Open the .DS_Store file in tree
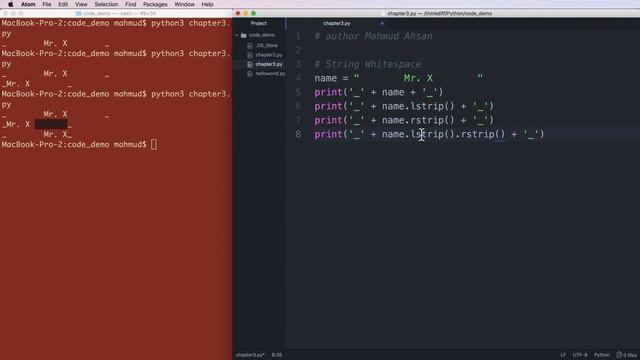Image resolution: width=640 pixels, height=360 pixels. (x=267, y=45)
